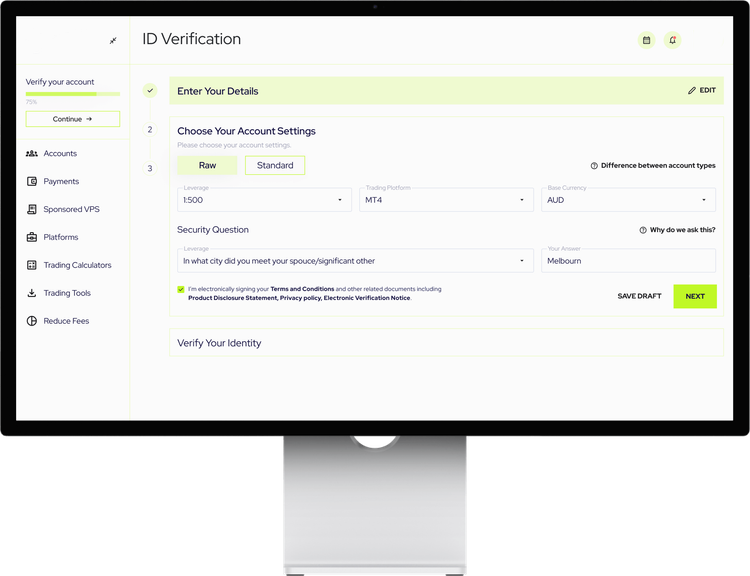Open the Leverage 1:500 dropdown
The image size is (750, 576).
265,200
